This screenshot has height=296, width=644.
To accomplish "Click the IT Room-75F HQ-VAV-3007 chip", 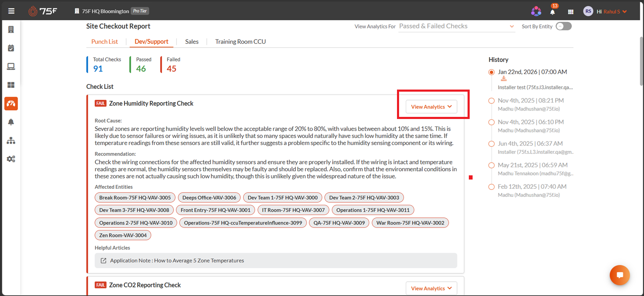I will 293,210.
